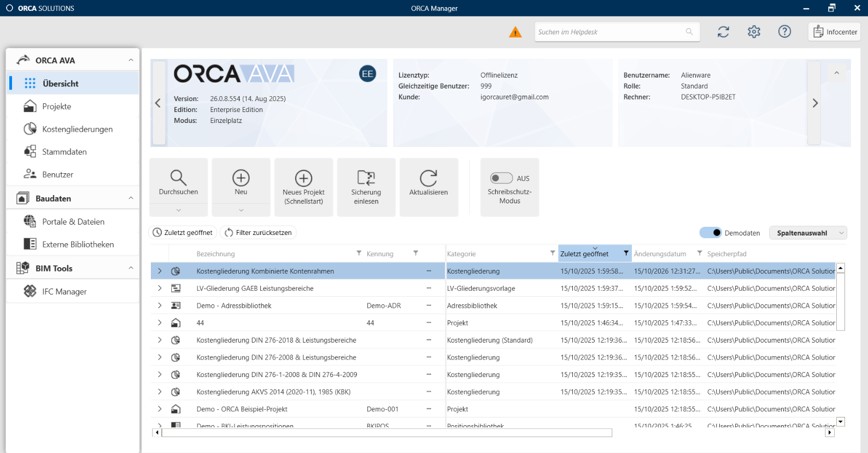Open Projekte in the sidebar
868x453 pixels.
57,107
